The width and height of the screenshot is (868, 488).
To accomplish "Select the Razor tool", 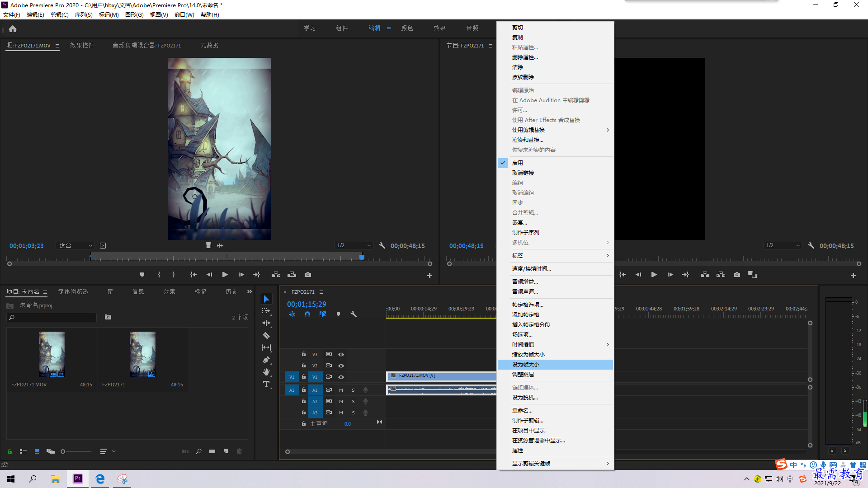I will 266,335.
